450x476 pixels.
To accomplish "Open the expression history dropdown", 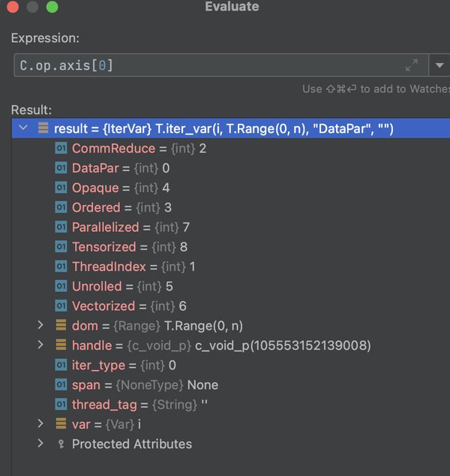I will 440,65.
